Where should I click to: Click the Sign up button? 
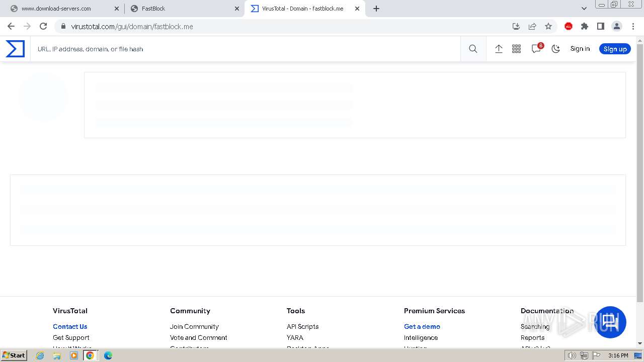[615, 49]
